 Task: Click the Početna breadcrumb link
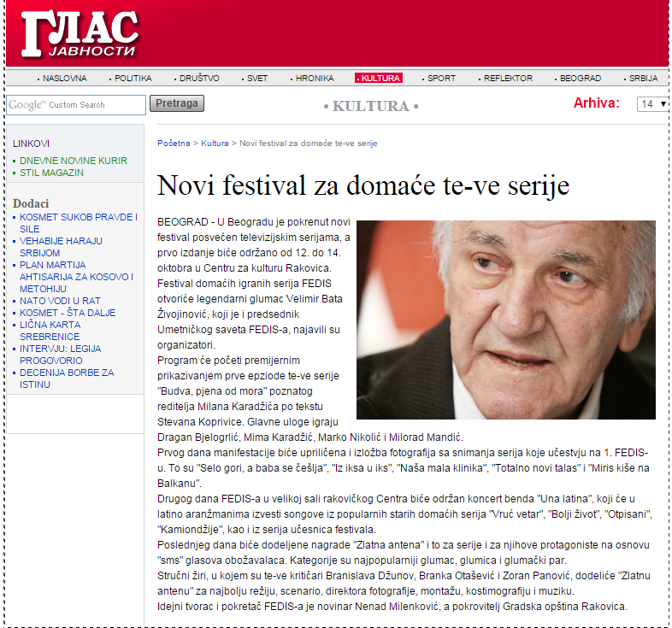174,144
